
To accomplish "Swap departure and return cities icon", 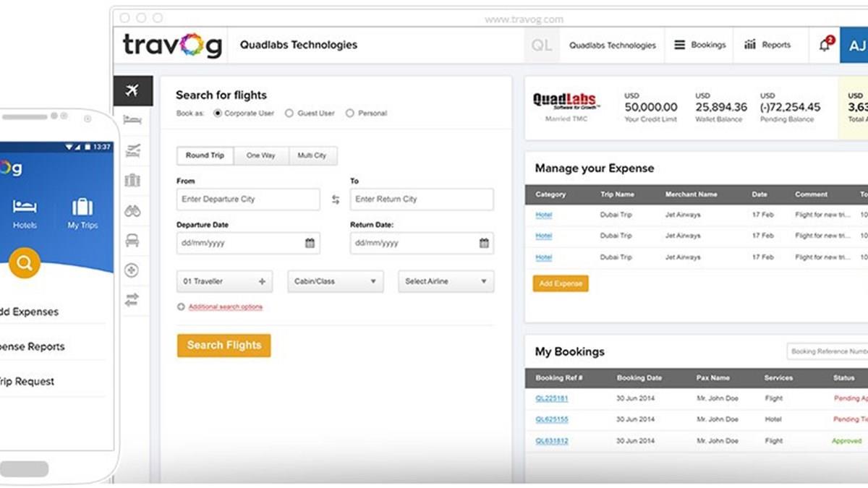I will tap(336, 200).
